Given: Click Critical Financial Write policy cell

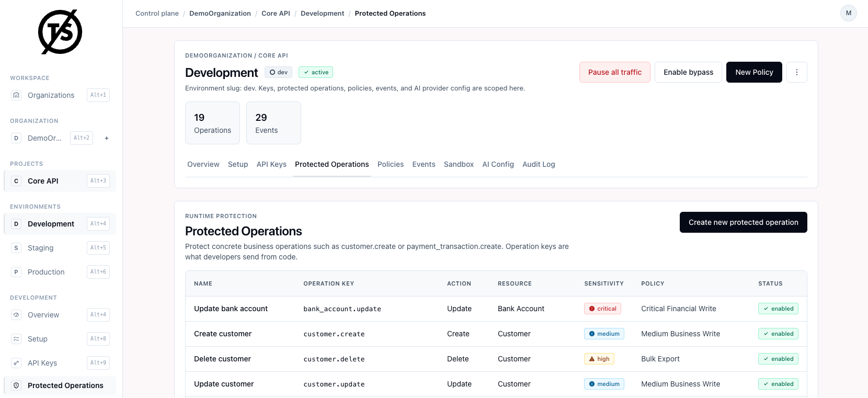Looking at the screenshot, I should click(x=679, y=309).
